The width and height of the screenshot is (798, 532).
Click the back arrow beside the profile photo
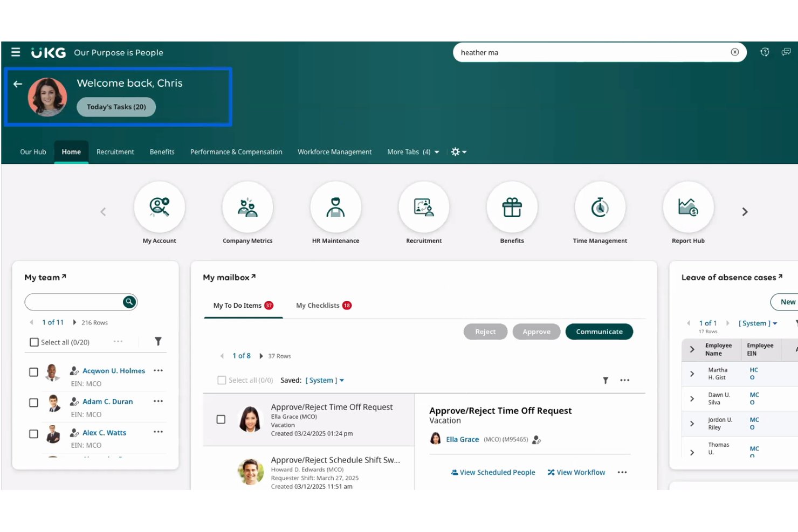pos(18,84)
